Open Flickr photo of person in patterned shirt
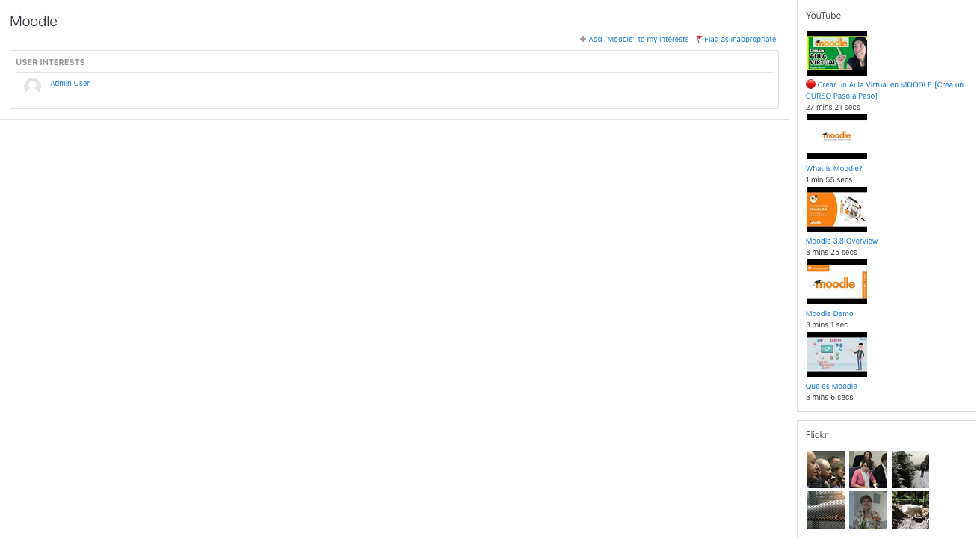980x548 pixels. tap(868, 510)
